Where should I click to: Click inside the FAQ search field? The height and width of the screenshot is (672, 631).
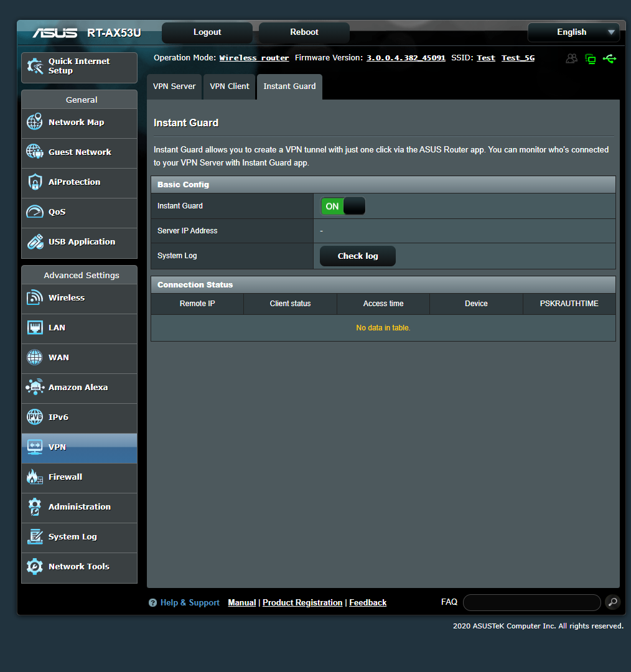[531, 602]
